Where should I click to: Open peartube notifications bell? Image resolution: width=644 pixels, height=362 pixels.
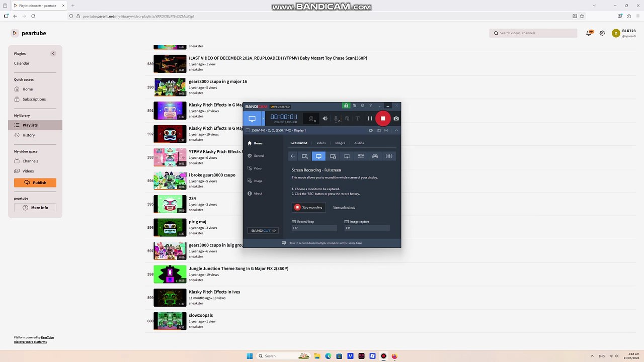point(589,33)
